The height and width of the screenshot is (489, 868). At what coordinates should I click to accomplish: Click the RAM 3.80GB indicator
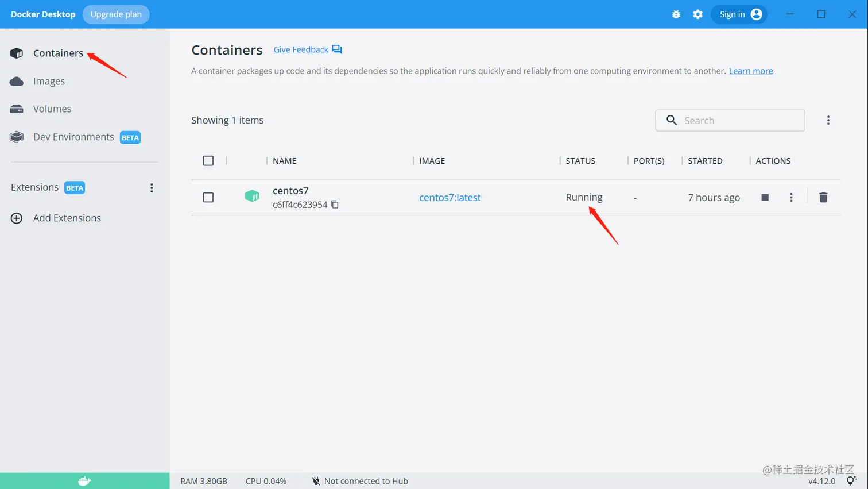tap(204, 482)
